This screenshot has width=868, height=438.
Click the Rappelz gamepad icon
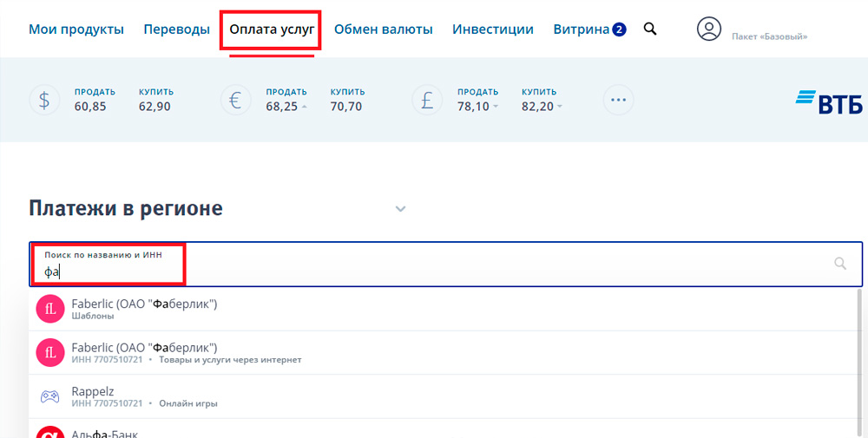pyautogui.click(x=49, y=396)
